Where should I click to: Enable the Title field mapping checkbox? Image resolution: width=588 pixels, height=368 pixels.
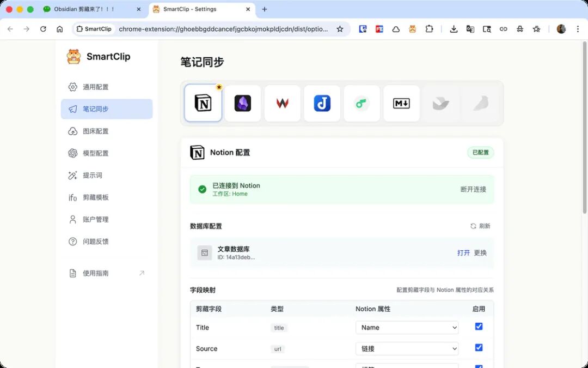(479, 327)
